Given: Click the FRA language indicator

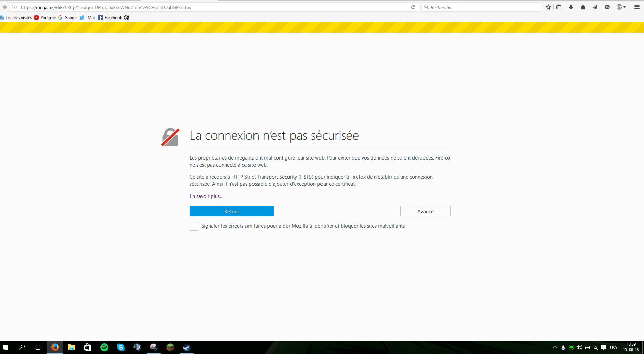Looking at the screenshot, I should [x=613, y=347].
